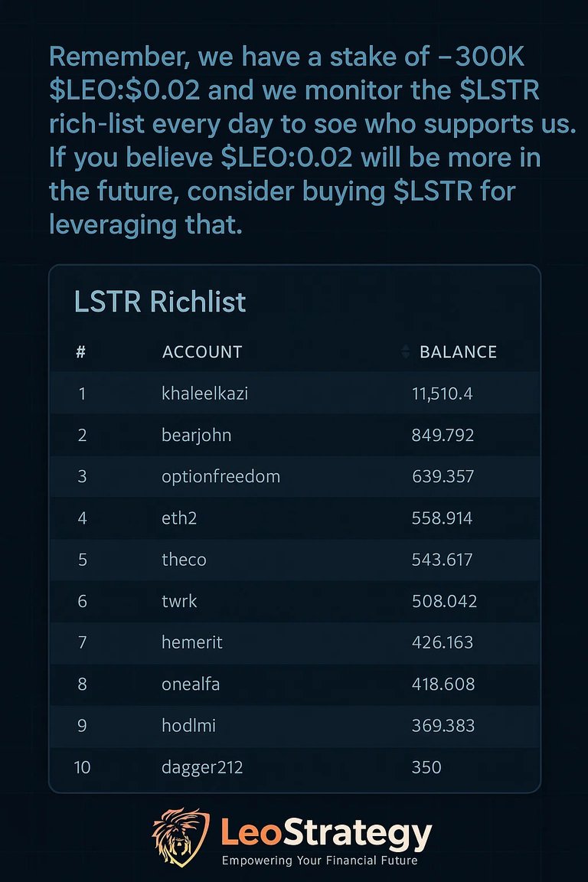This screenshot has height=882, width=588.
Task: Click the LSTR Richlist heading
Action: pyautogui.click(x=160, y=302)
